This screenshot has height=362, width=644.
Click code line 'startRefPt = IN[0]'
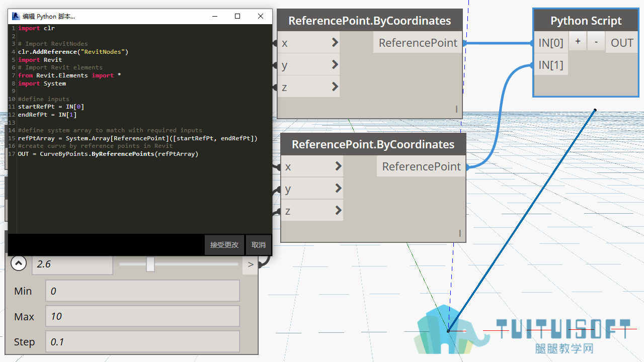51,107
